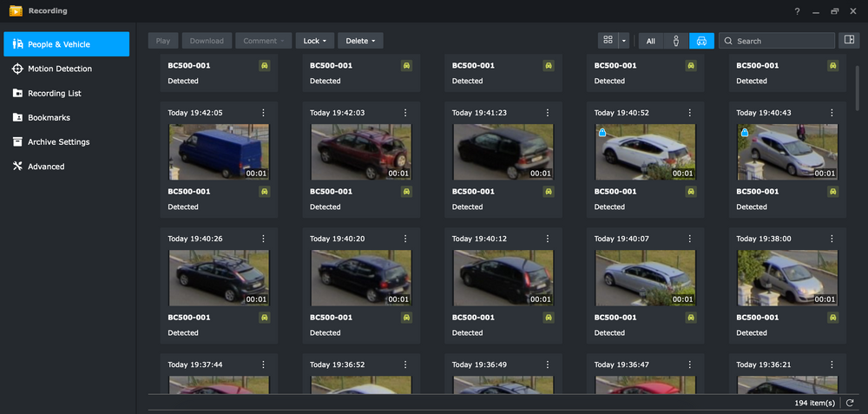The height and width of the screenshot is (414, 868).
Task: Click timestamp Today 19:40:20
Action: coord(337,239)
